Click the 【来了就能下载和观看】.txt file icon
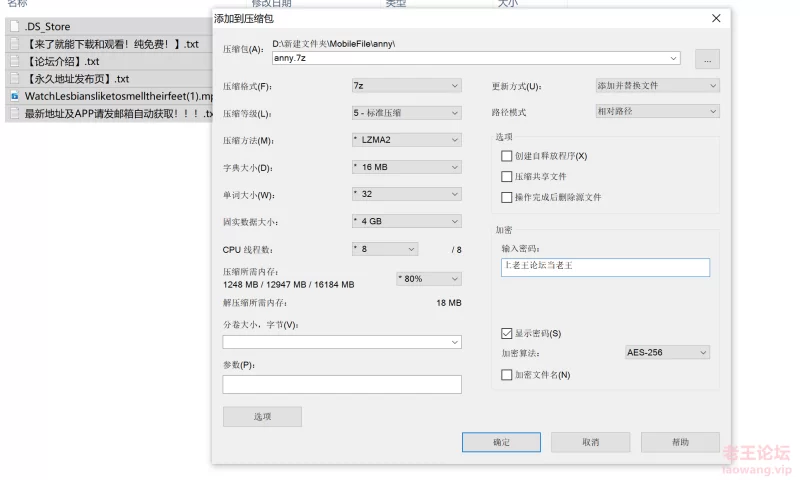 pyautogui.click(x=15, y=44)
